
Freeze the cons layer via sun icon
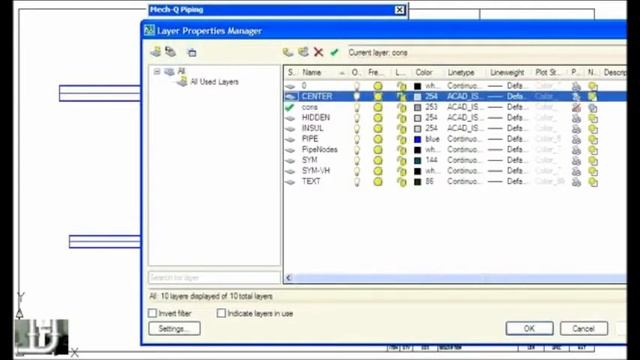378,107
